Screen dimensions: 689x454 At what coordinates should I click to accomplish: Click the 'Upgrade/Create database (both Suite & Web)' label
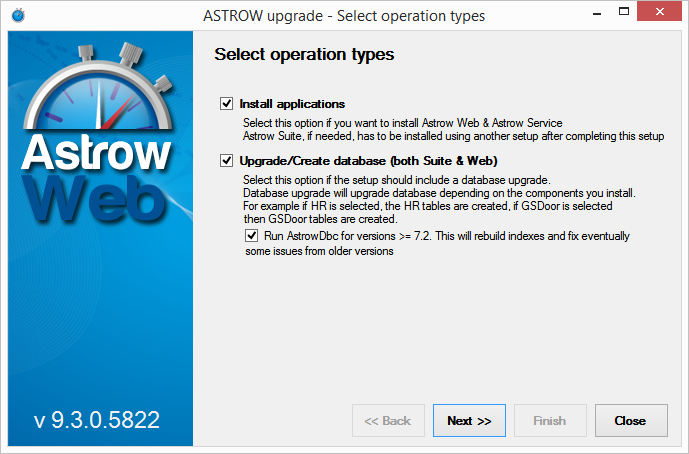(x=368, y=161)
